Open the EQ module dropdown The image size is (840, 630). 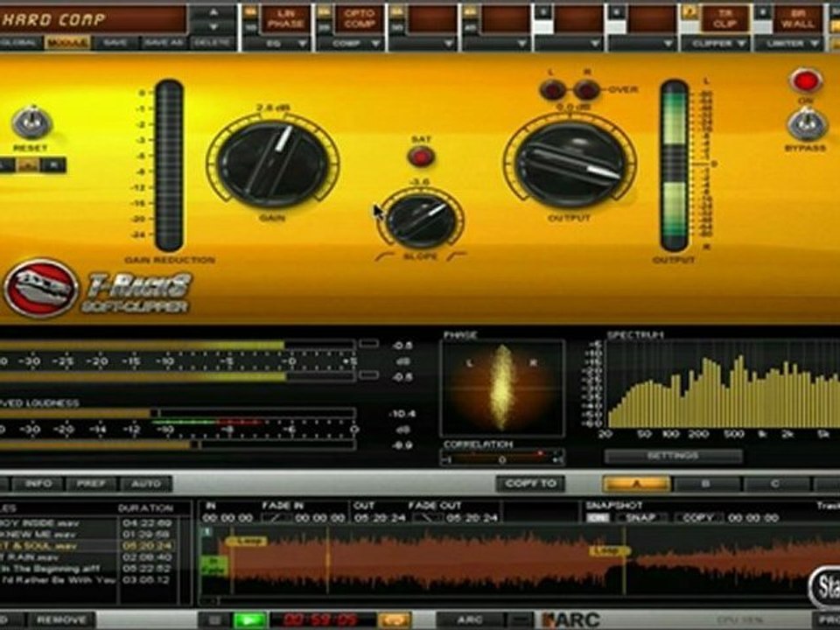point(277,44)
